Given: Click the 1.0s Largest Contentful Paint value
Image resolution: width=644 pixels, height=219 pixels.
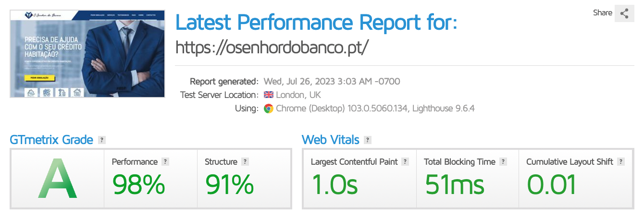Looking at the screenshot, I should tap(334, 184).
